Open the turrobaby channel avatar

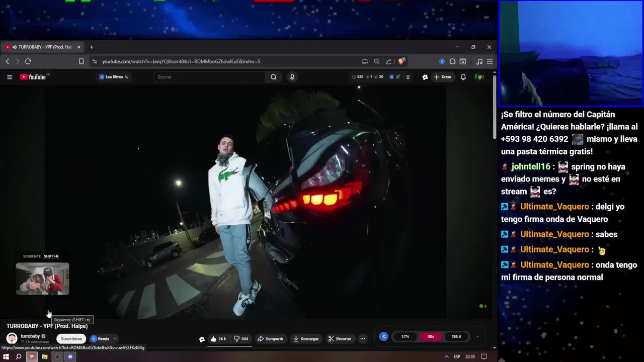12,338
